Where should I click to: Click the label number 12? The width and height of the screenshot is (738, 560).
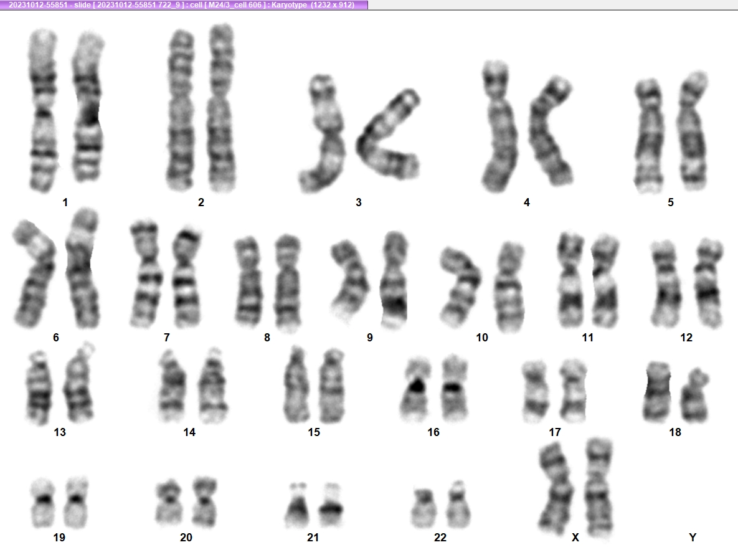coord(686,338)
